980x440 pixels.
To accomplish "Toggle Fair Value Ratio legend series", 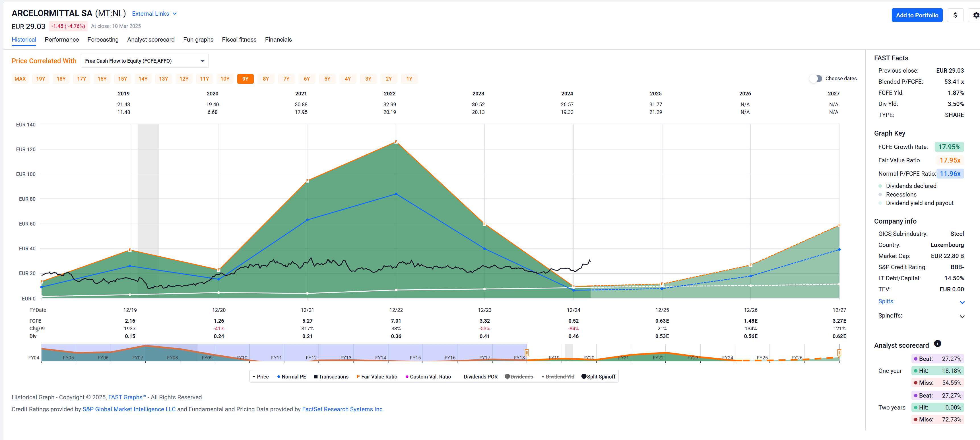I will [377, 377].
